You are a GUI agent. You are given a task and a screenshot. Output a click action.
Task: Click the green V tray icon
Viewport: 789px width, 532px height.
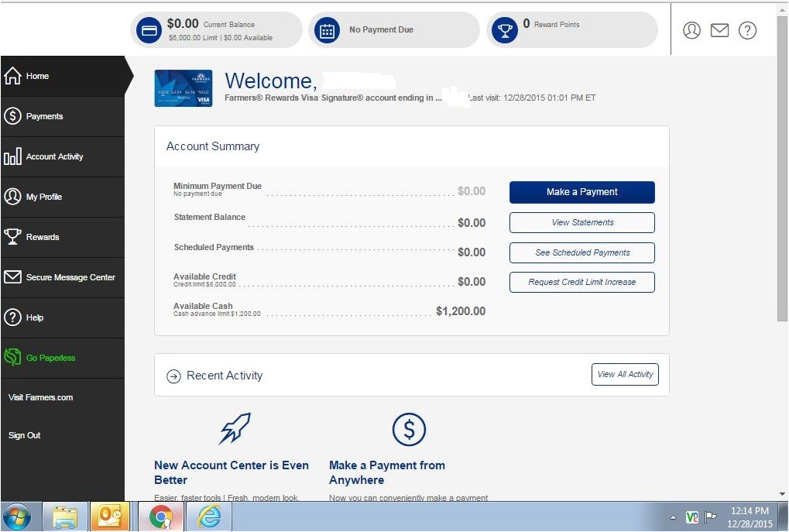692,517
